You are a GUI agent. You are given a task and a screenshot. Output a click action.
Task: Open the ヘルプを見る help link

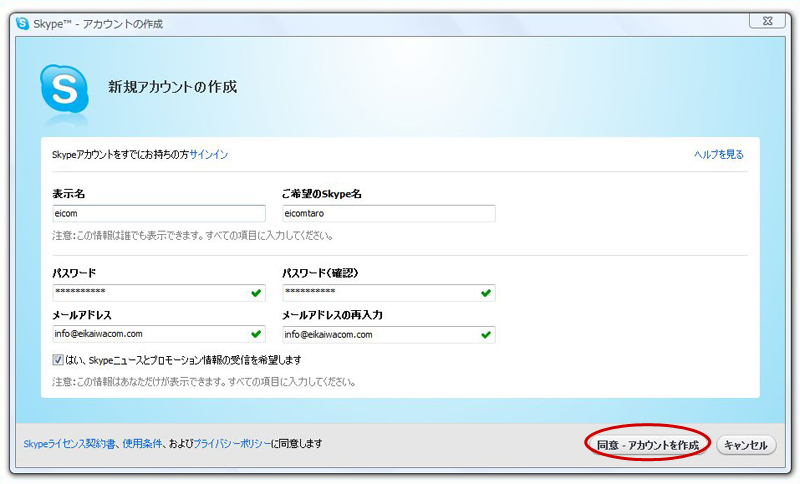tap(718, 155)
